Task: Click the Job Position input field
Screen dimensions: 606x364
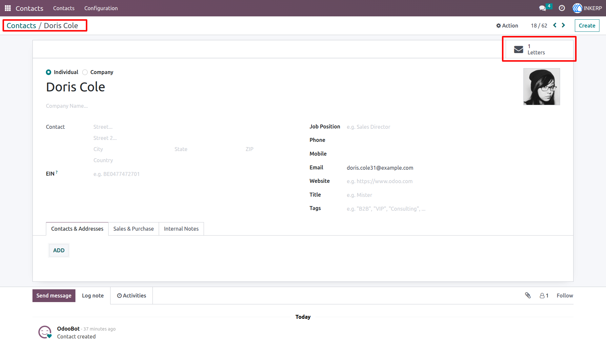Action: coord(453,127)
